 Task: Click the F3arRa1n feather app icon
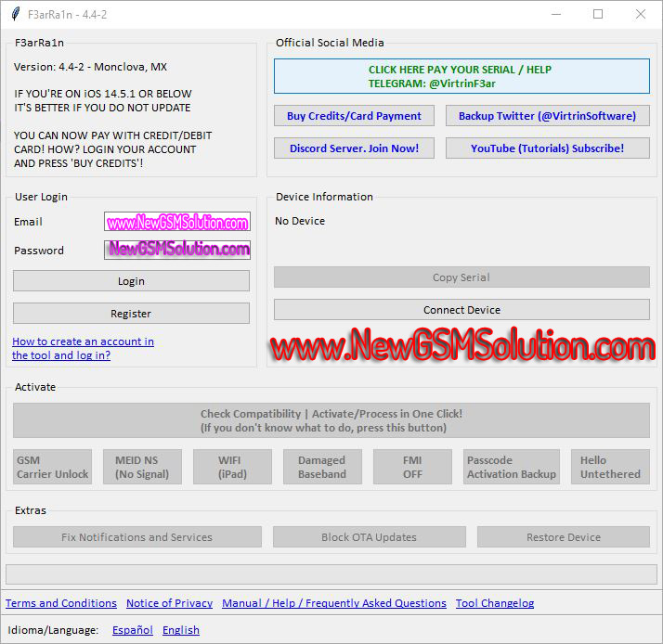click(16, 14)
